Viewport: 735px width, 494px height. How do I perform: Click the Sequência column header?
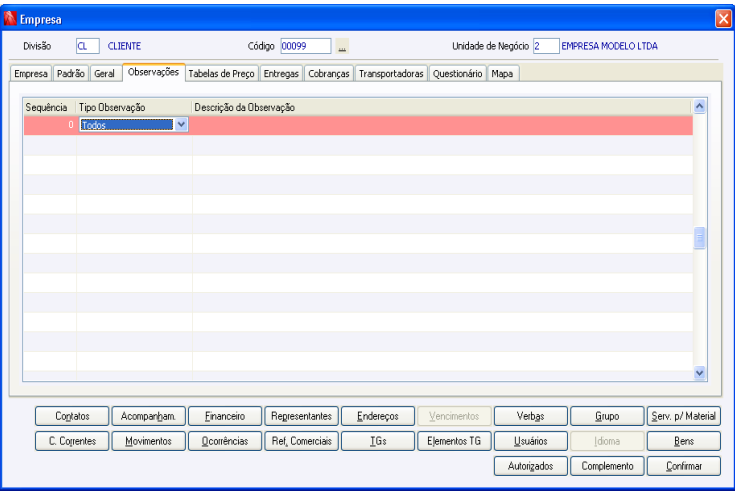tap(49, 107)
